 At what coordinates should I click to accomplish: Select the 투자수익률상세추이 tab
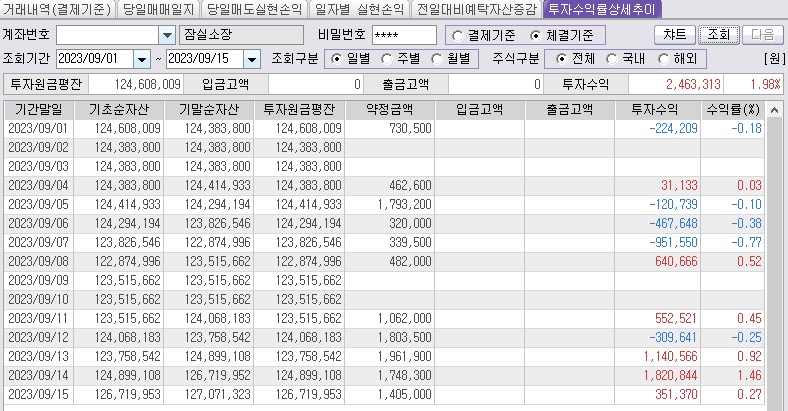coord(602,9)
